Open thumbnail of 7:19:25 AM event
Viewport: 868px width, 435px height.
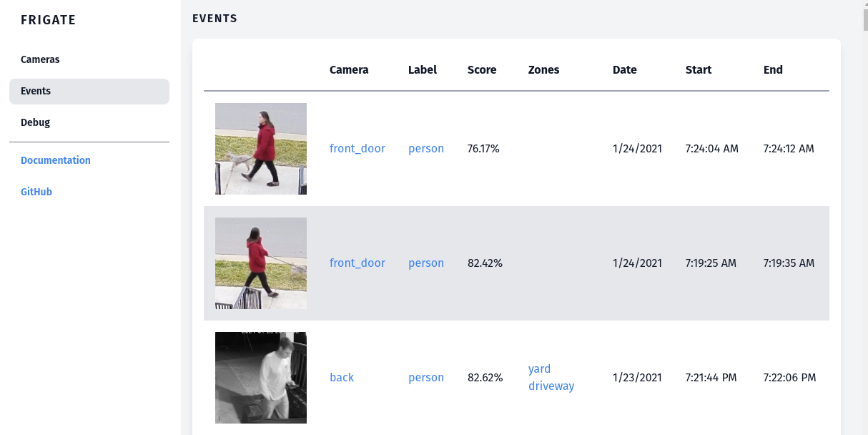click(261, 263)
